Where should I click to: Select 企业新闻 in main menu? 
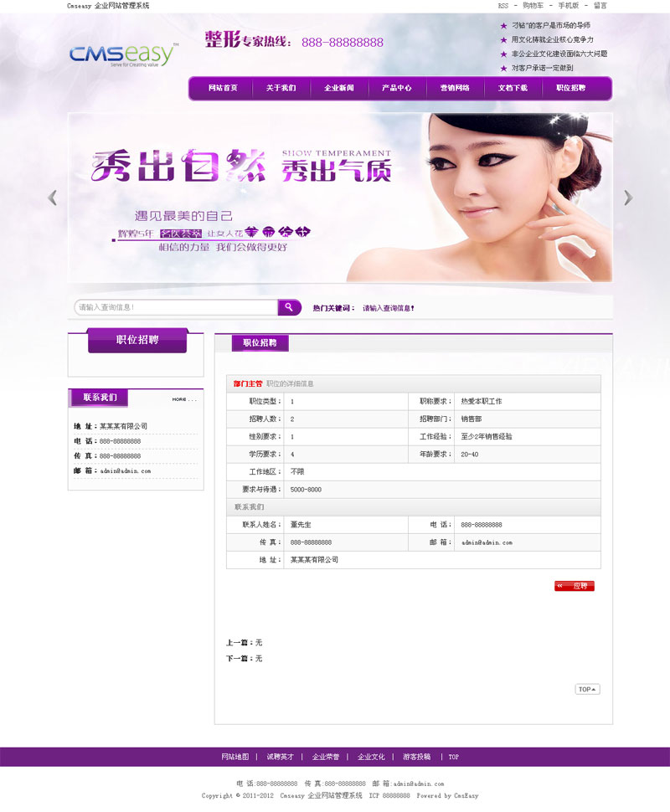(x=339, y=88)
